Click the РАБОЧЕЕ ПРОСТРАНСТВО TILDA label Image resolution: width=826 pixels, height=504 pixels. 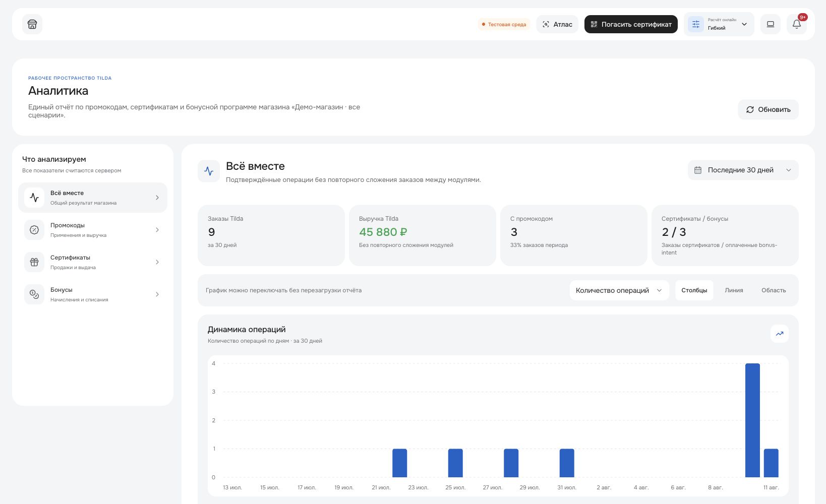(70, 78)
